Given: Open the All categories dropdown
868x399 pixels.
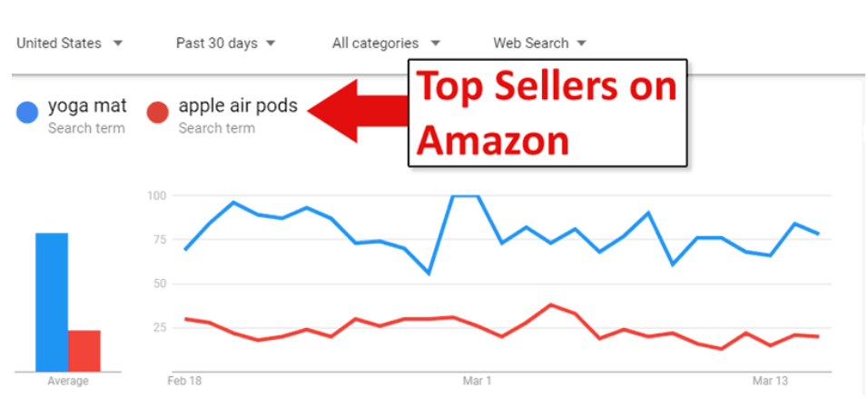Looking at the screenshot, I should click(386, 43).
